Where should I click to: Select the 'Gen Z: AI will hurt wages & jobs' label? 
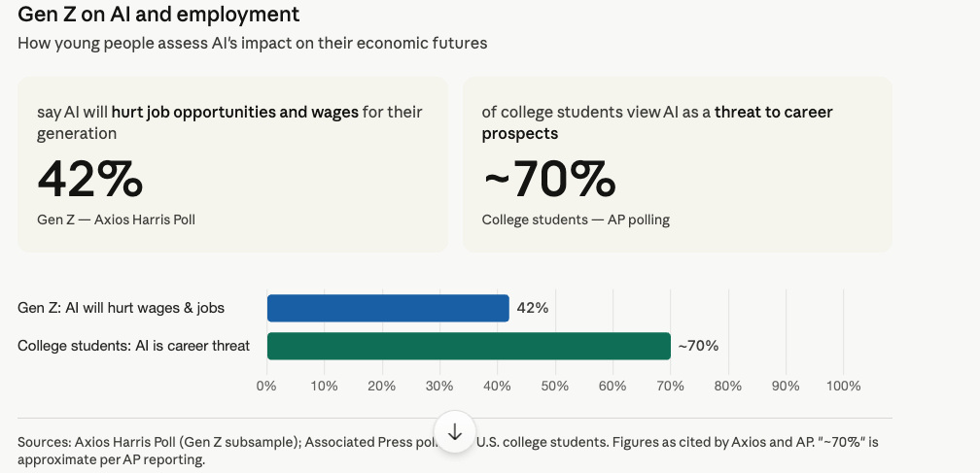click(x=121, y=308)
